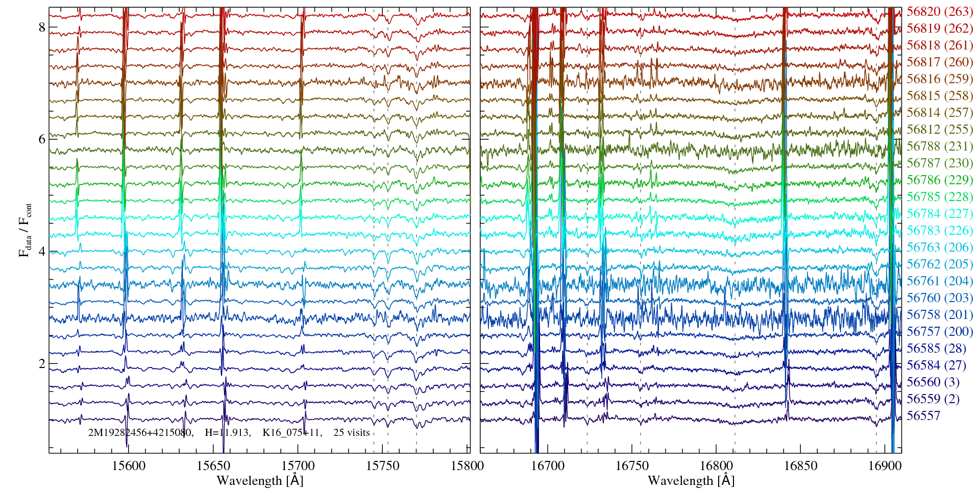The height and width of the screenshot is (490, 980).
Task: Click the 56788 (231) legend entry
Action: tap(940, 146)
